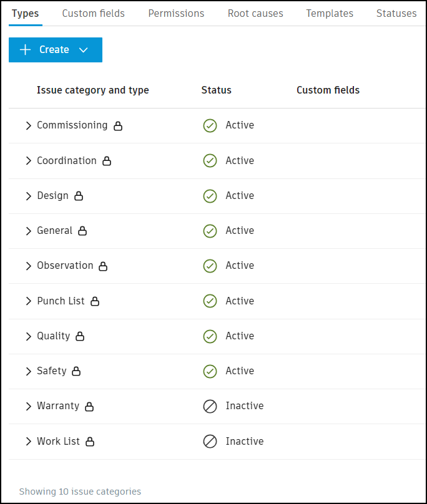The height and width of the screenshot is (504, 427).
Task: Click the plus icon inside the Create button
Action: 24,50
